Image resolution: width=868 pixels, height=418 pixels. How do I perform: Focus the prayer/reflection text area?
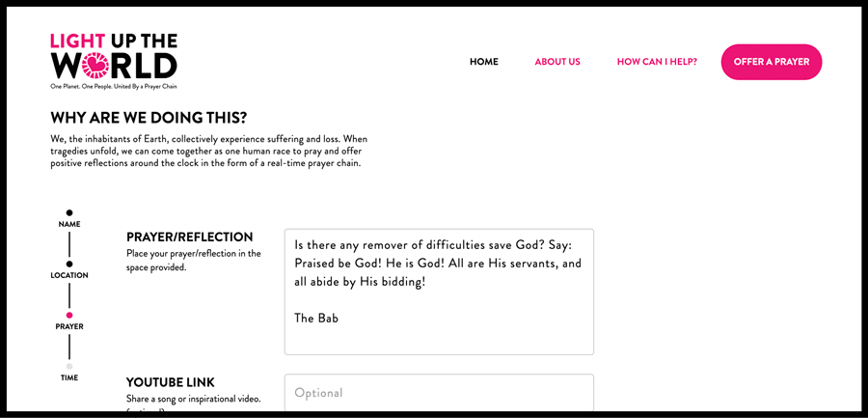(x=439, y=292)
